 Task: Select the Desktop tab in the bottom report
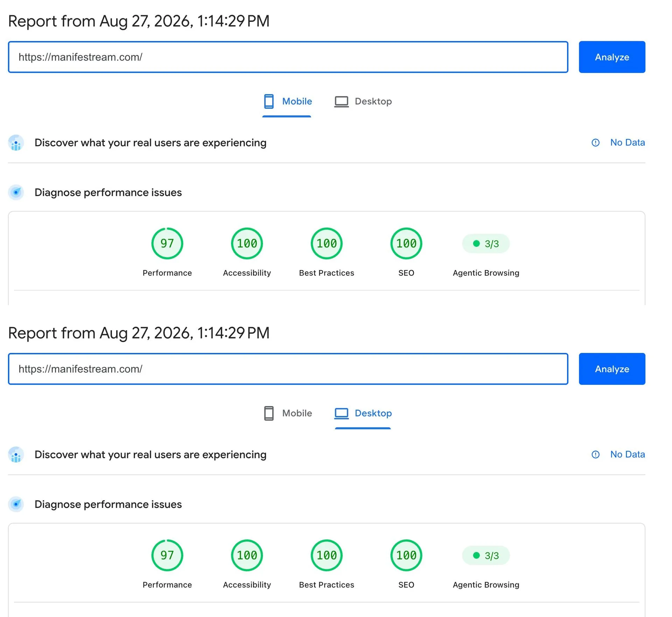click(x=363, y=413)
